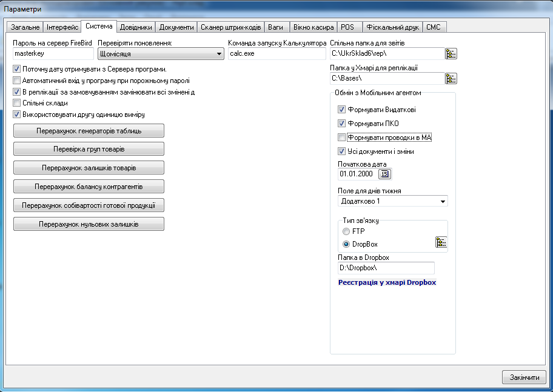Toggle 'Поточну дату отримувати з Сервера' checkbox
553x392 pixels.
click(x=17, y=69)
